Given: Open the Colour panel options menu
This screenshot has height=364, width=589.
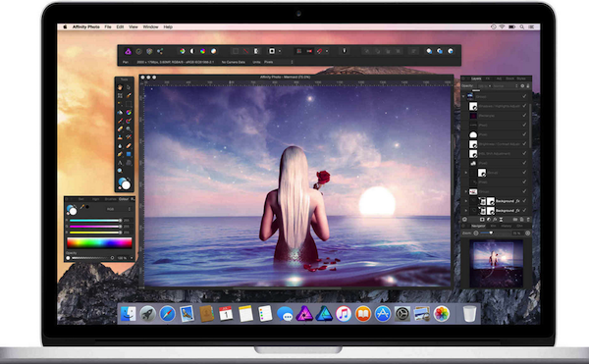Looking at the screenshot, I should point(132,199).
